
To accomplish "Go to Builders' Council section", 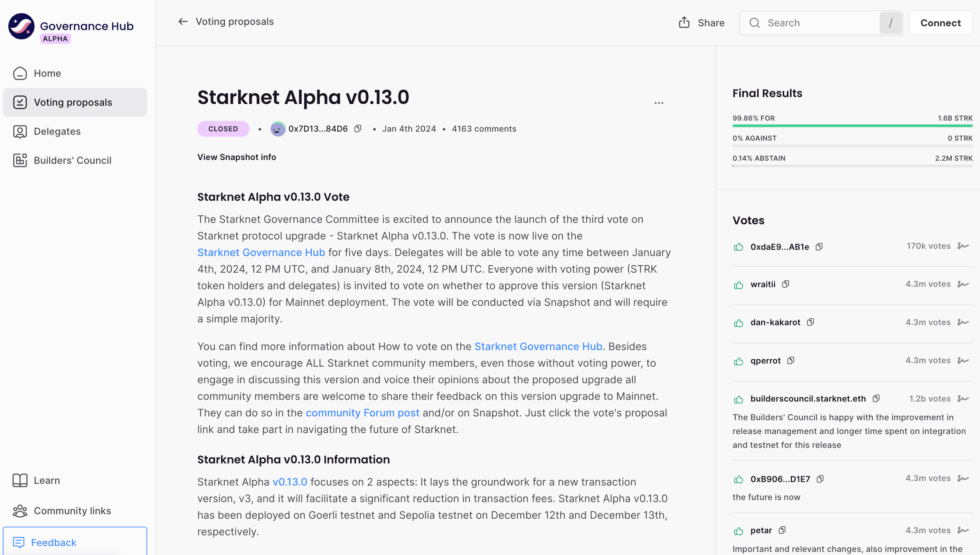I will click(75, 160).
